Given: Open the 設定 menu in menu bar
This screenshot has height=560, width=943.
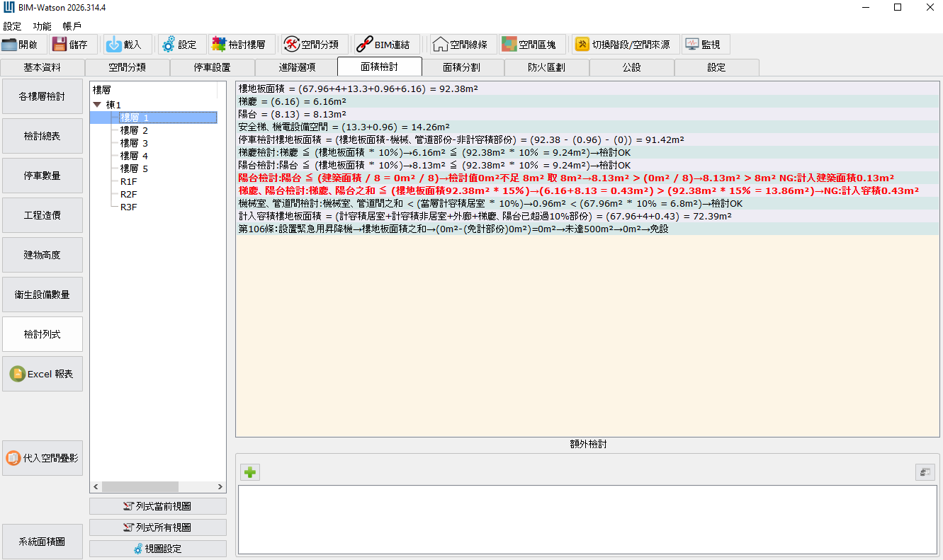Looking at the screenshot, I should (12, 26).
